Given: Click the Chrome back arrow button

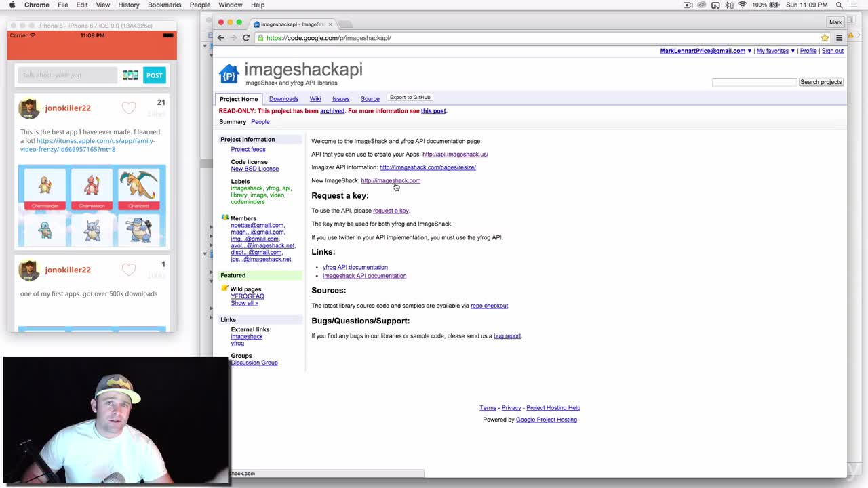Looking at the screenshot, I should [x=220, y=38].
